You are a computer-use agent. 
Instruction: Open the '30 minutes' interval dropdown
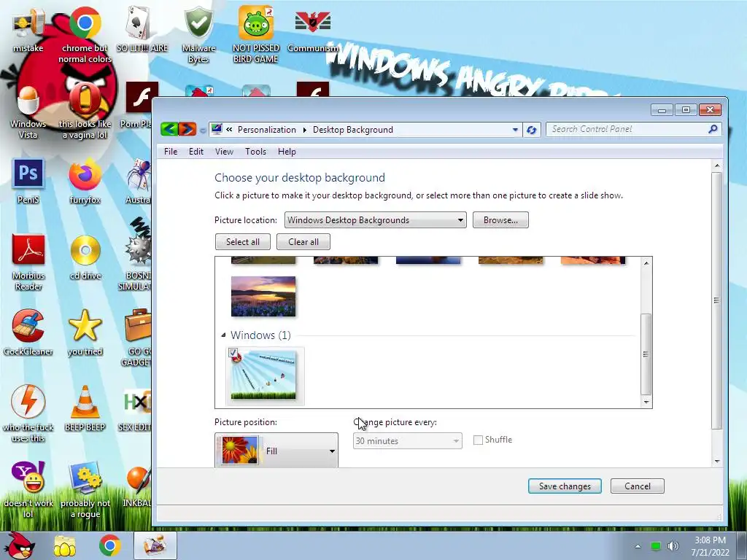pyautogui.click(x=407, y=441)
